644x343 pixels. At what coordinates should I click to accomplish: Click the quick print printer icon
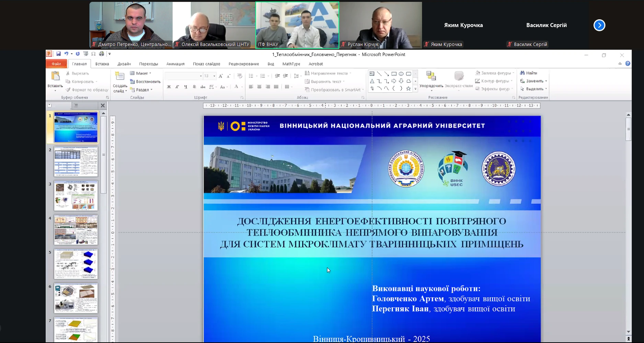(x=102, y=54)
